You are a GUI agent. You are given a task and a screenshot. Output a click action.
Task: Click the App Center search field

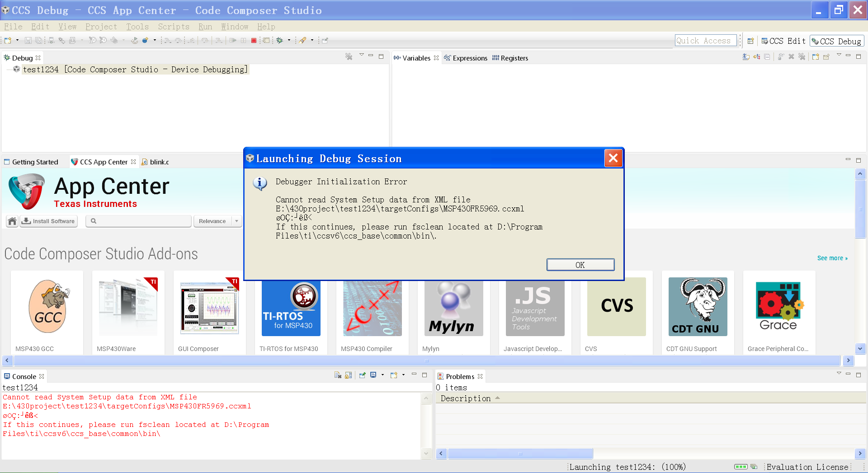pos(138,221)
